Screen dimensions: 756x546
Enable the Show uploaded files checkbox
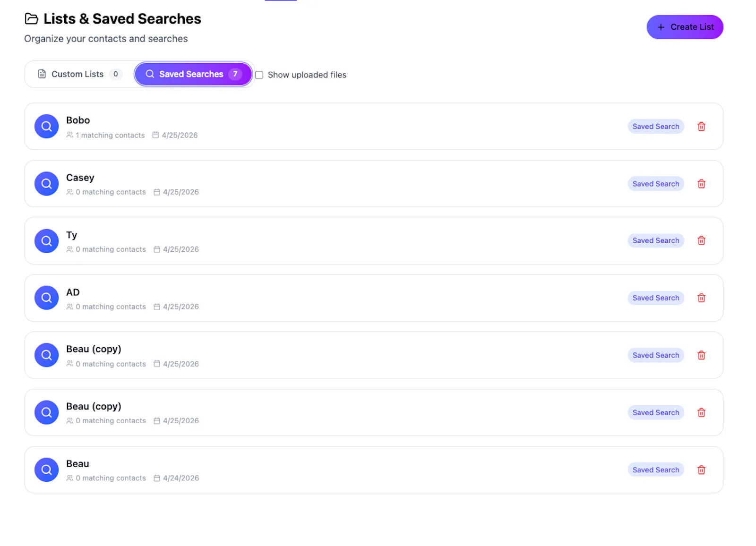click(259, 75)
